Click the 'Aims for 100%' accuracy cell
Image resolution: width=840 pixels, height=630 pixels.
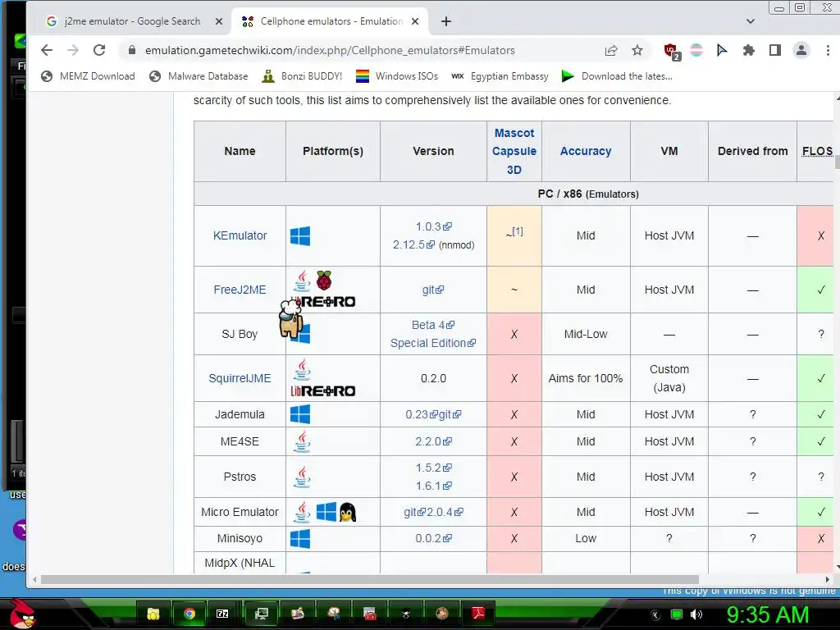tap(586, 378)
